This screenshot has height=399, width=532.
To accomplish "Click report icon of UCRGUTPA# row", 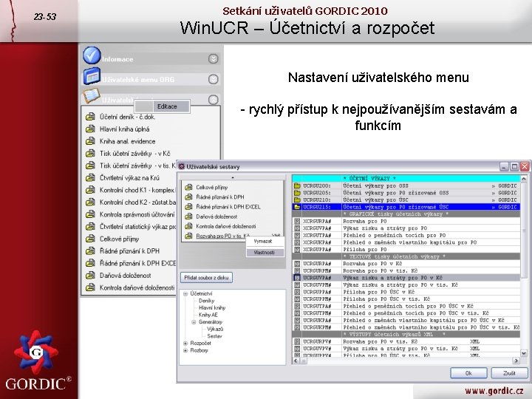I will pyautogui.click(x=297, y=306).
